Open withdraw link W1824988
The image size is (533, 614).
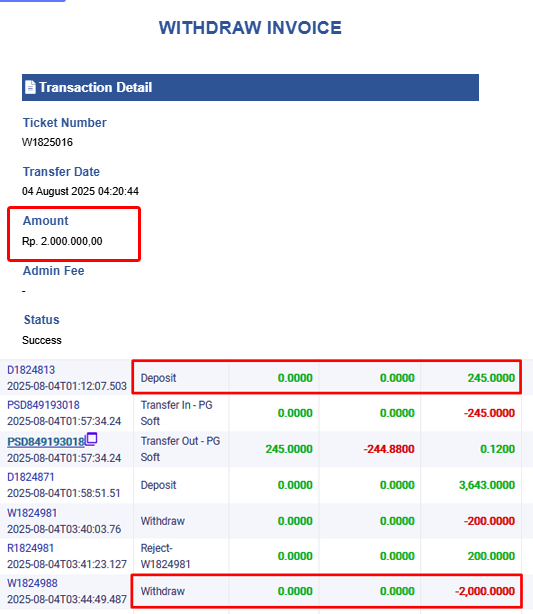click(32, 583)
